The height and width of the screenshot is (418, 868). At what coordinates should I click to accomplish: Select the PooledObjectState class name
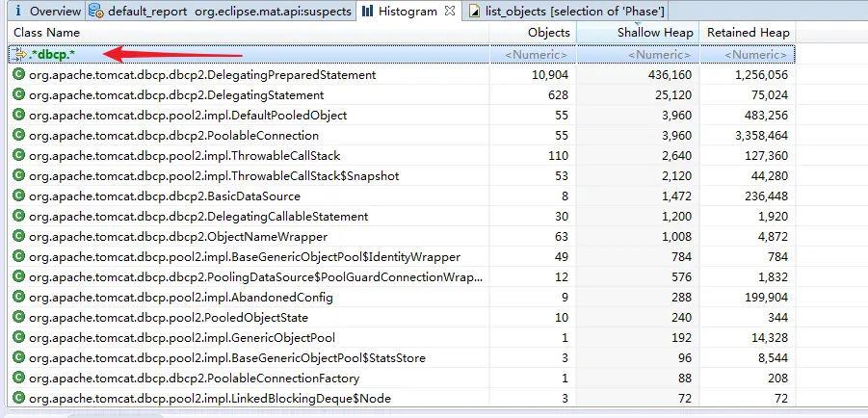[169, 317]
